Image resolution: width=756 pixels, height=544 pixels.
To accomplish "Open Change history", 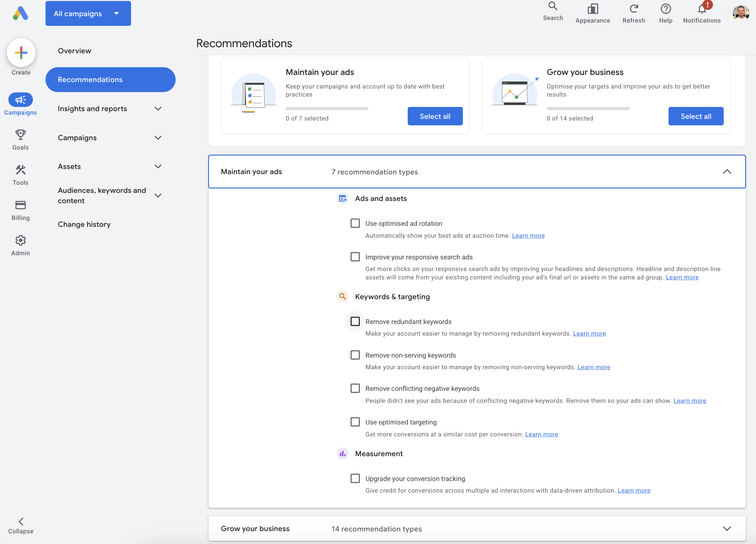I will pyautogui.click(x=84, y=224).
